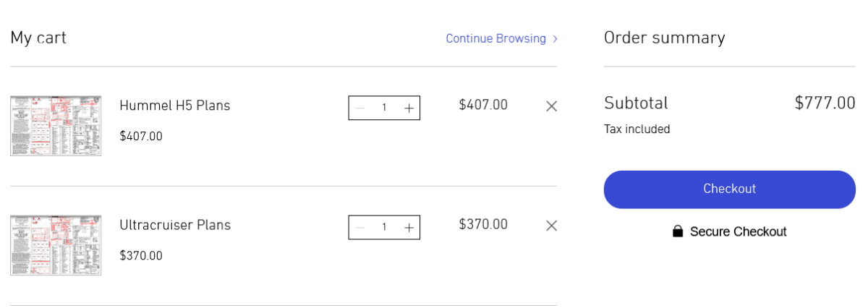
Task: Click the Hummel H5 Plans quantity field
Action: pos(384,108)
